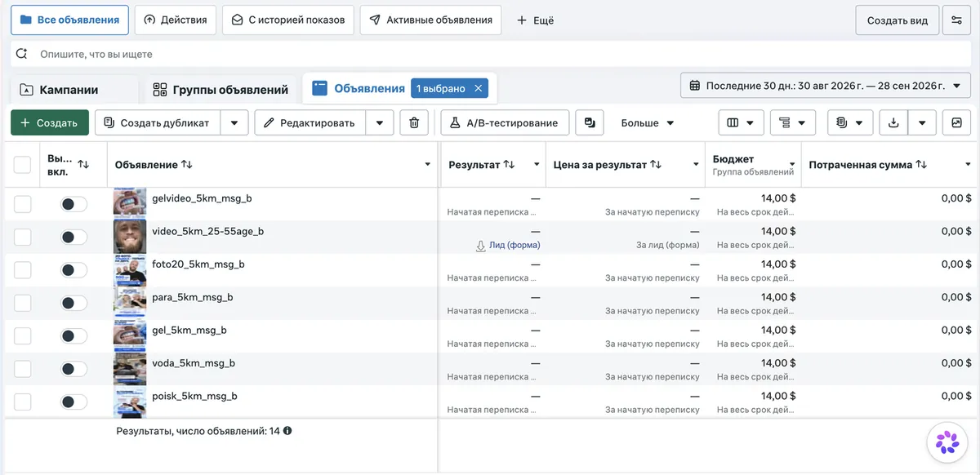Open the Объявление column menu arrow
The width and height of the screenshot is (980, 475).
[428, 164]
